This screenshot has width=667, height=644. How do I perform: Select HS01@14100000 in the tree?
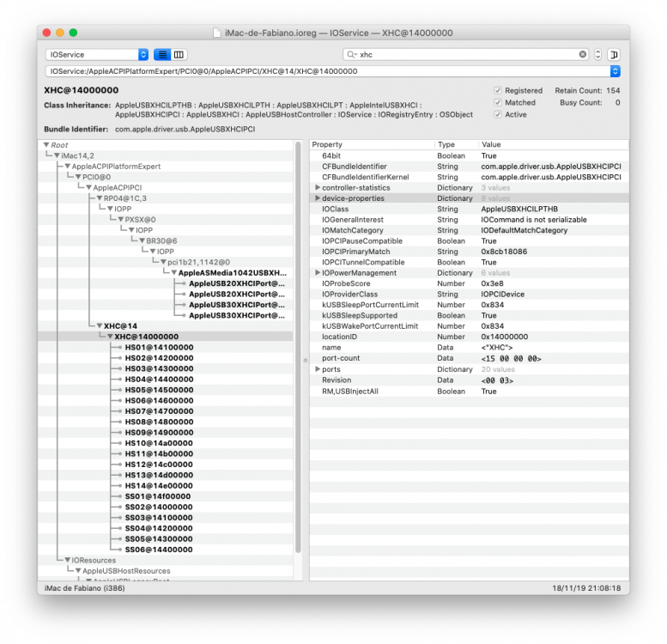(x=159, y=347)
